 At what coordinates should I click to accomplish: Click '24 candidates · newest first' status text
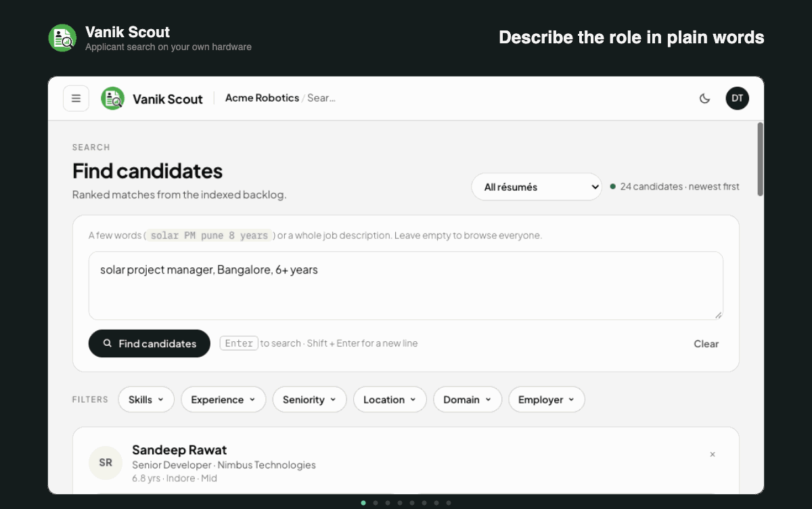[x=679, y=187]
